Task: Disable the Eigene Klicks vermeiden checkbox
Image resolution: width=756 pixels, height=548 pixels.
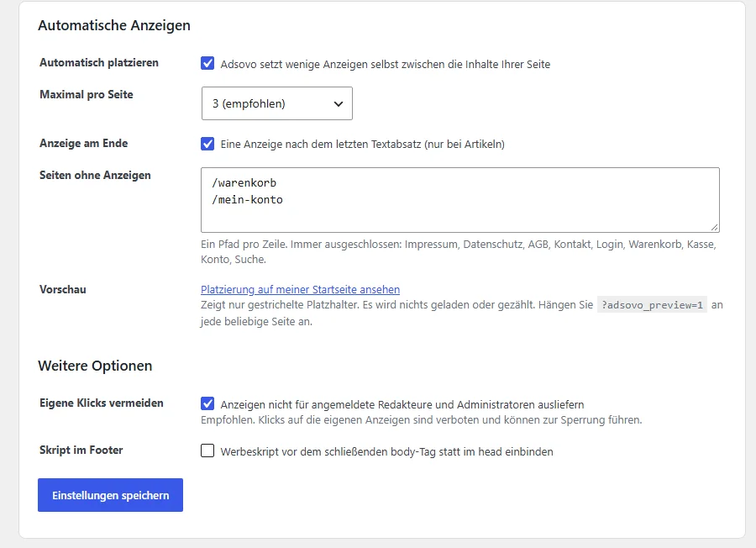Action: click(207, 403)
